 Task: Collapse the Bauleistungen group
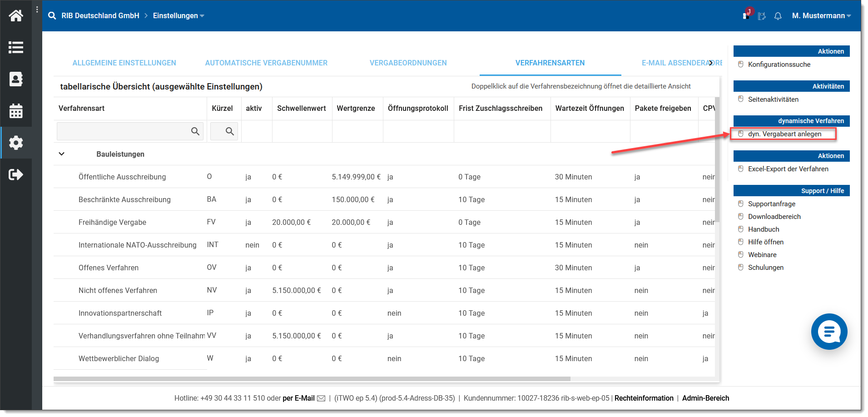pyautogui.click(x=62, y=154)
